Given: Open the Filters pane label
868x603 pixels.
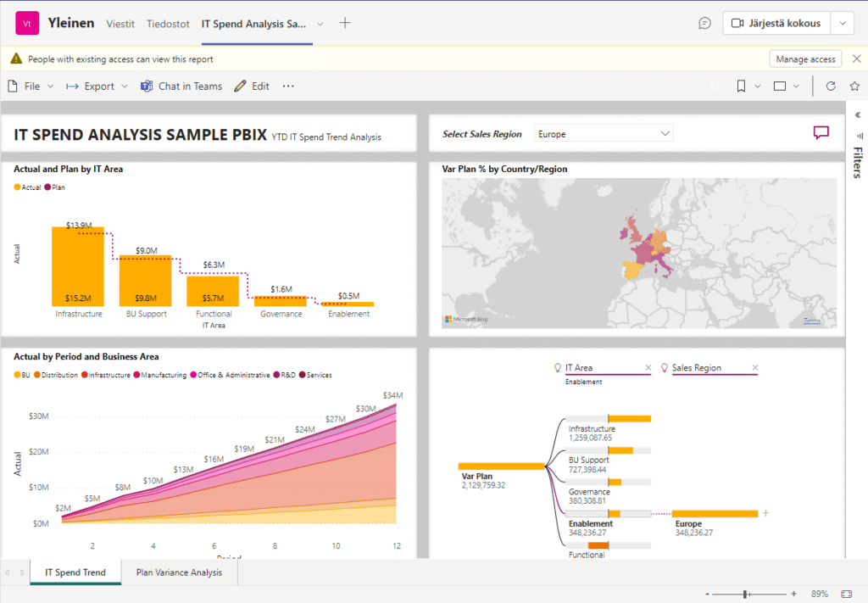Looking at the screenshot, I should pyautogui.click(x=858, y=162).
